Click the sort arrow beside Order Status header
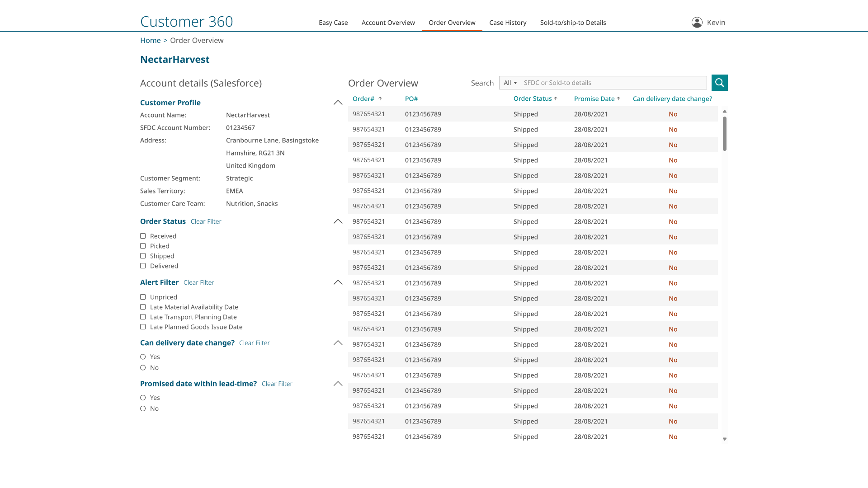868x488 pixels. [x=555, y=98]
